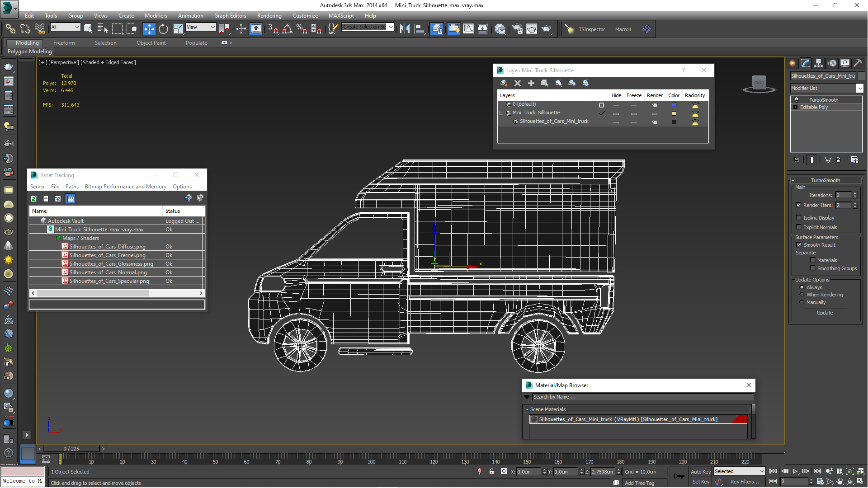The width and height of the screenshot is (868, 488).
Task: Enable the Isoline Display checkbox
Action: tap(798, 217)
